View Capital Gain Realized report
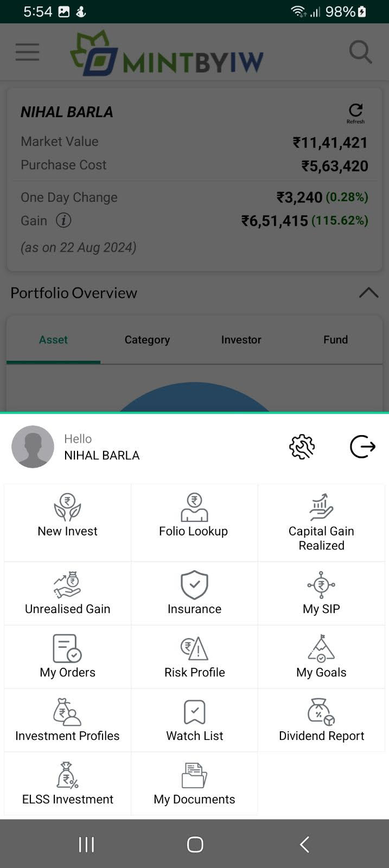Screen dimensions: 389x868 point(321,521)
